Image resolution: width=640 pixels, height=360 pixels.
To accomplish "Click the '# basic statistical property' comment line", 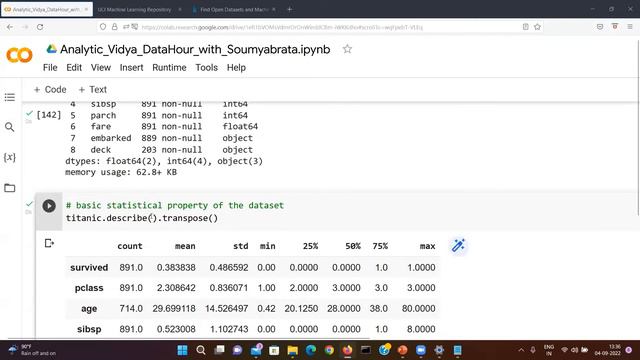I will 175,205.
